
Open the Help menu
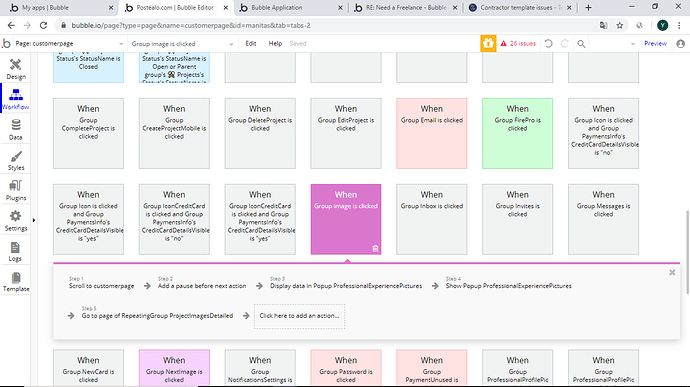275,43
